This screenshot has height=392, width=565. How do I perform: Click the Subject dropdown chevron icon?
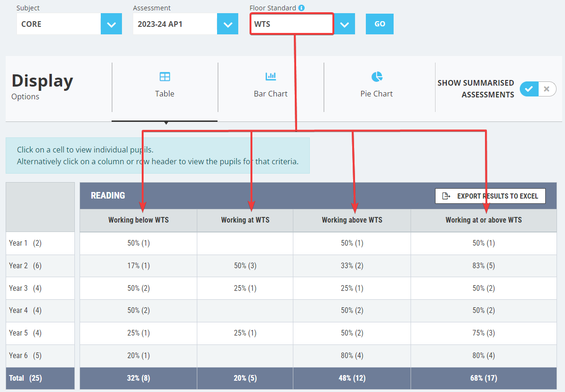(x=111, y=24)
